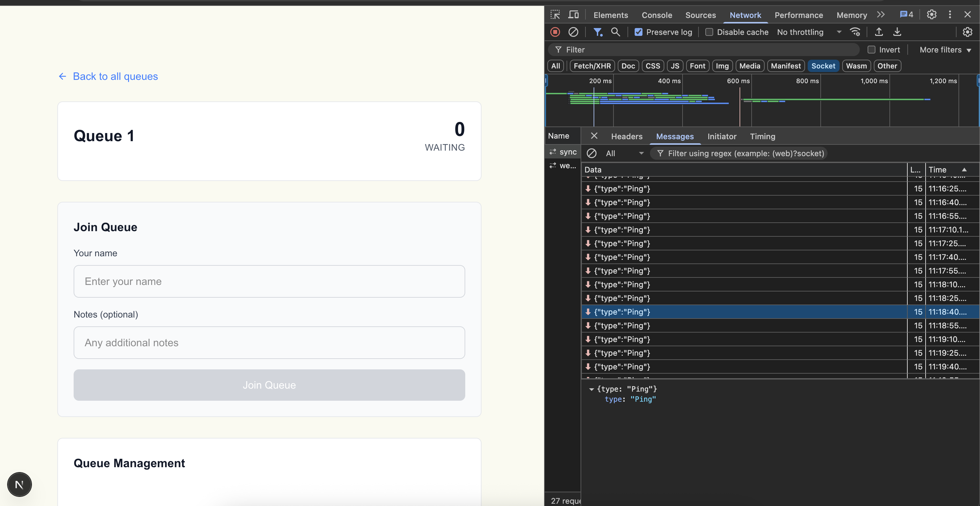The height and width of the screenshot is (506, 980).
Task: Open network conditions wifi icon
Action: point(855,32)
